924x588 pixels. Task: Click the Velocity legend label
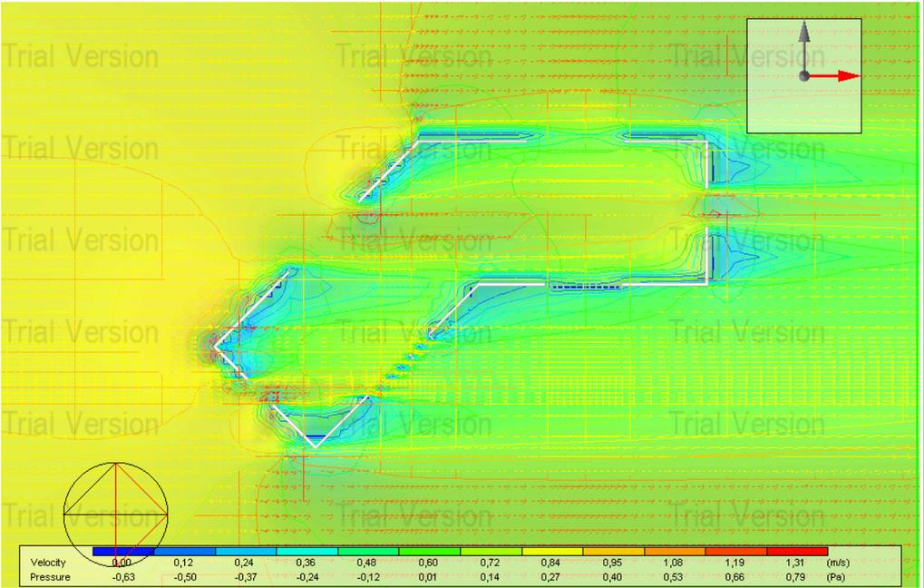point(48,563)
